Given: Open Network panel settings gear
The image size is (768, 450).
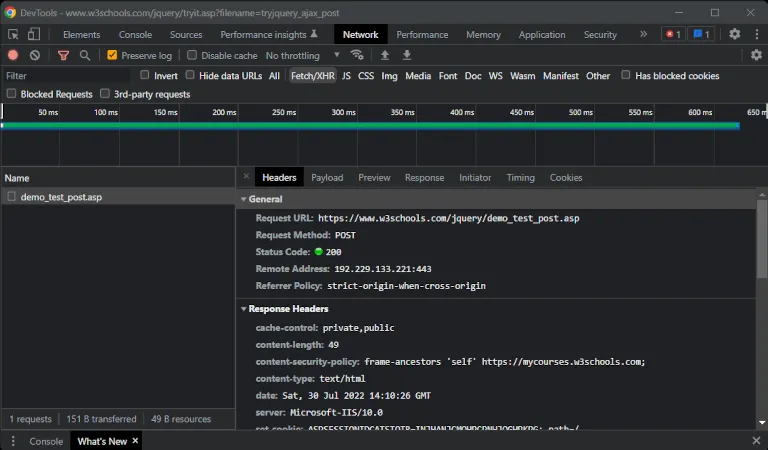Looking at the screenshot, I should 756,55.
